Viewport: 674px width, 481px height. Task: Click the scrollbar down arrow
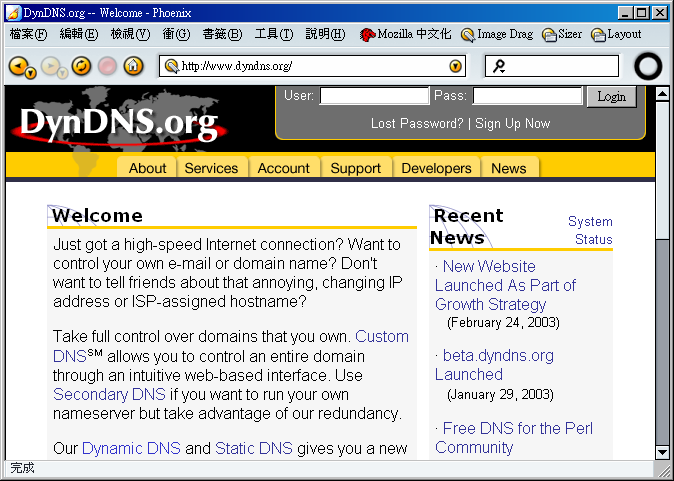[662, 452]
